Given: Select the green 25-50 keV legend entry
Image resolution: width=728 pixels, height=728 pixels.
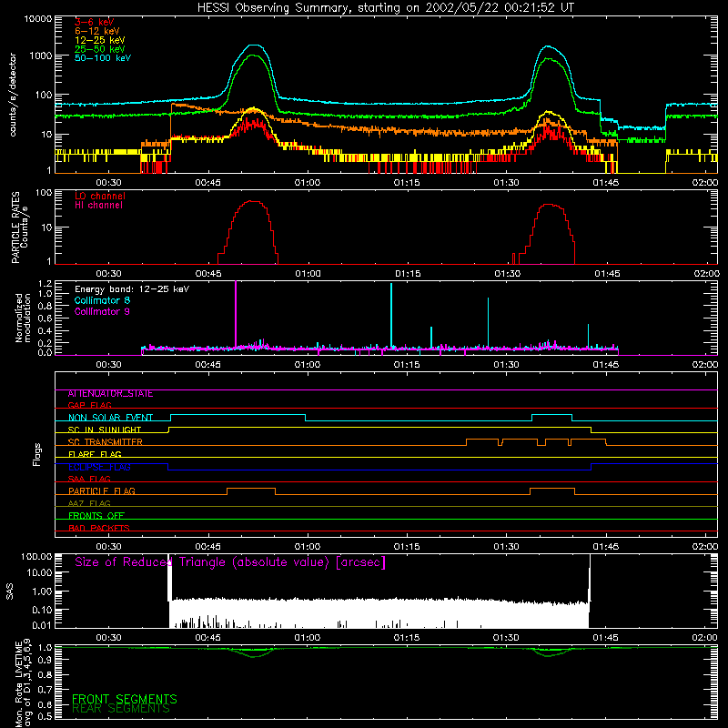Looking at the screenshot, I should click(x=100, y=49).
